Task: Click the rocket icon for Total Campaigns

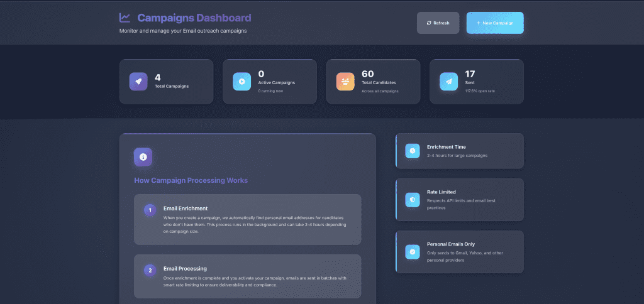Action: click(x=138, y=82)
